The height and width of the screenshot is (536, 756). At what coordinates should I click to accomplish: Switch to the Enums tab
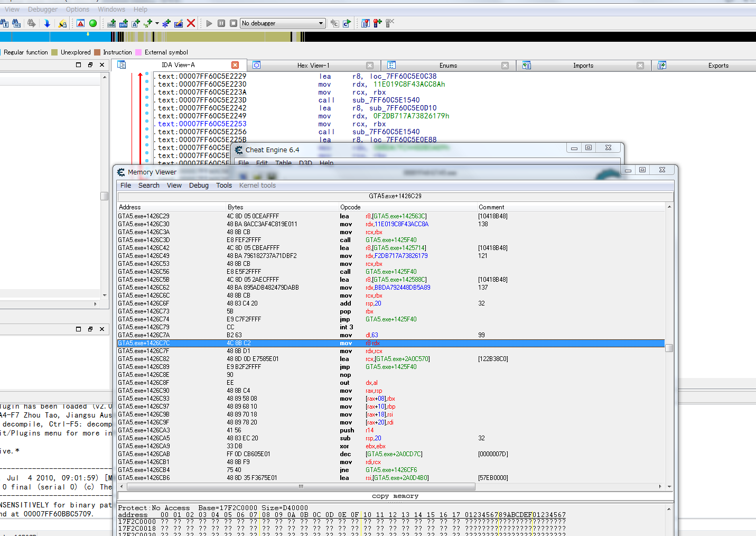[x=448, y=66]
